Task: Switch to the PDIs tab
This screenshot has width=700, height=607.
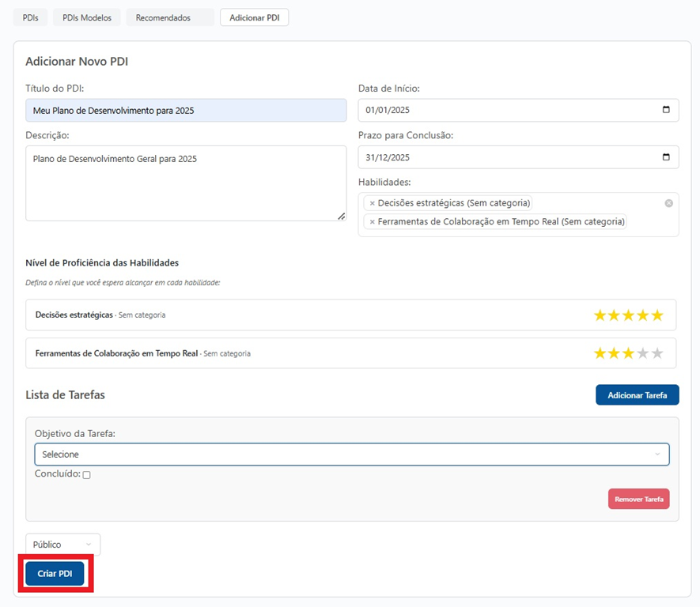Action: 30,17
